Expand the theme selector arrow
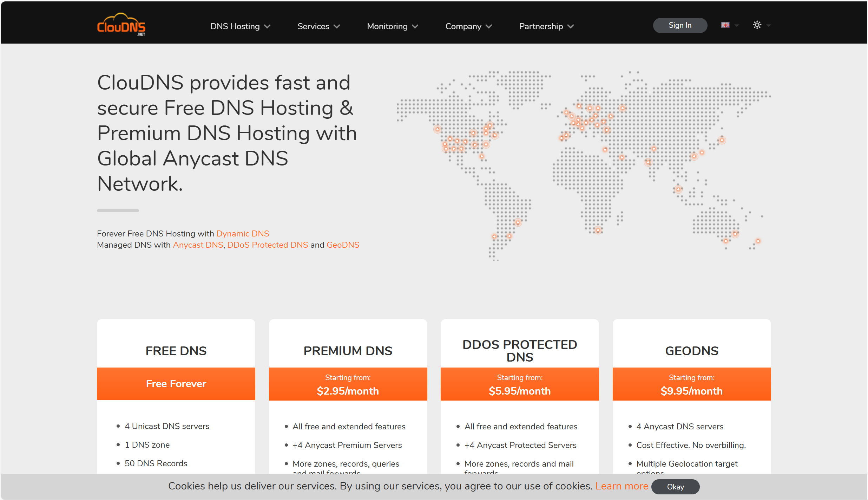 coord(769,25)
